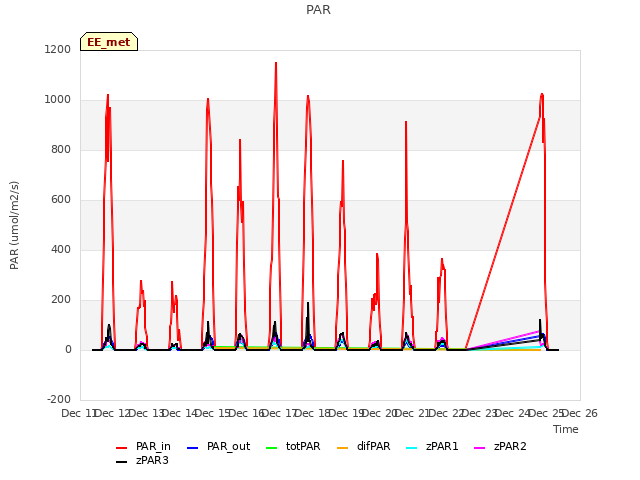
Task: Click the orange difPAR legend swatch
Action: tap(343, 448)
